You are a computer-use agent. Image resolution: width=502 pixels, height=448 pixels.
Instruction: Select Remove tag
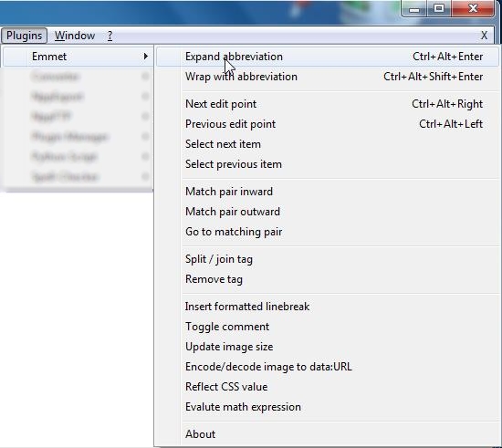327,279
